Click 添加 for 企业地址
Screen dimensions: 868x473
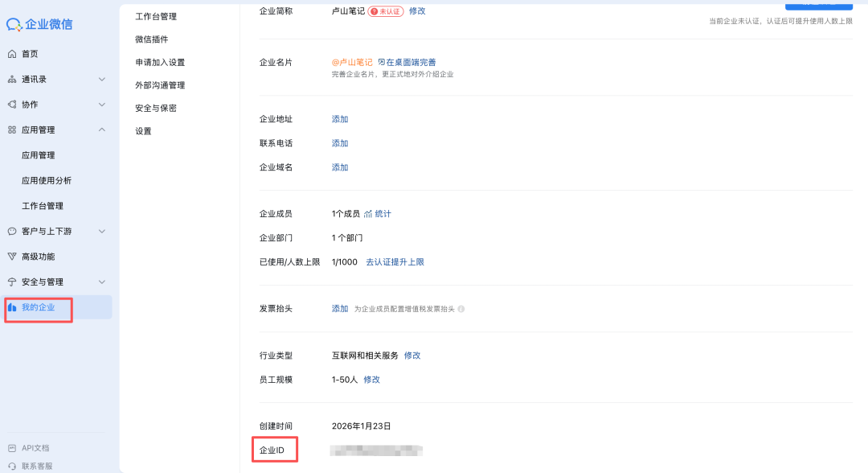340,119
